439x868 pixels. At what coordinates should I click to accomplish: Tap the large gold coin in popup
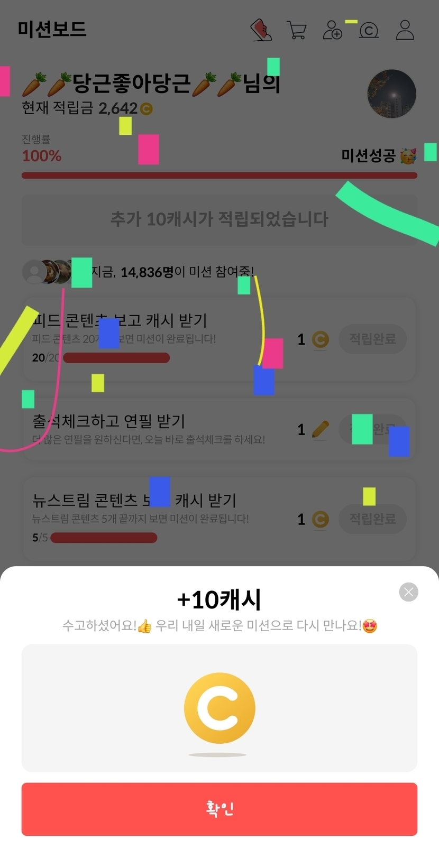tap(219, 708)
